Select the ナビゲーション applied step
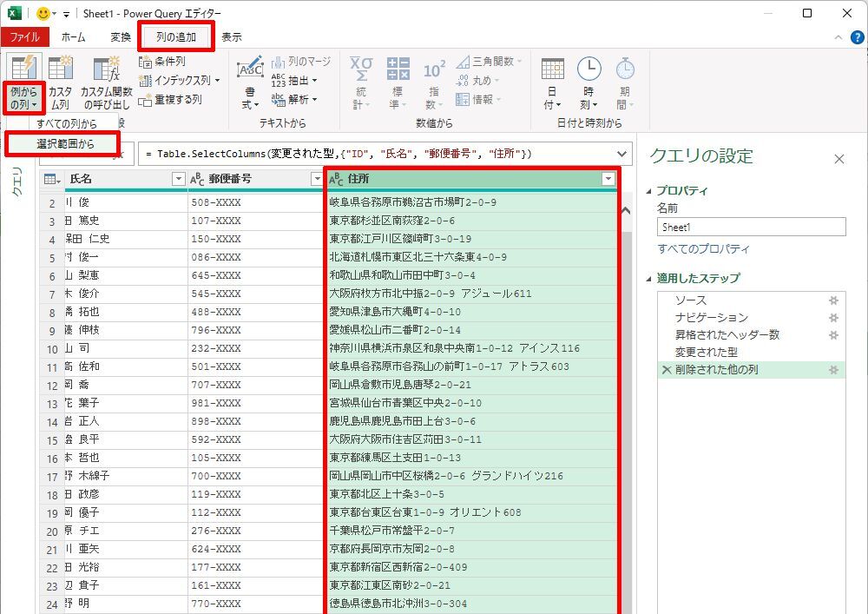The height and width of the screenshot is (614, 868). tap(711, 318)
